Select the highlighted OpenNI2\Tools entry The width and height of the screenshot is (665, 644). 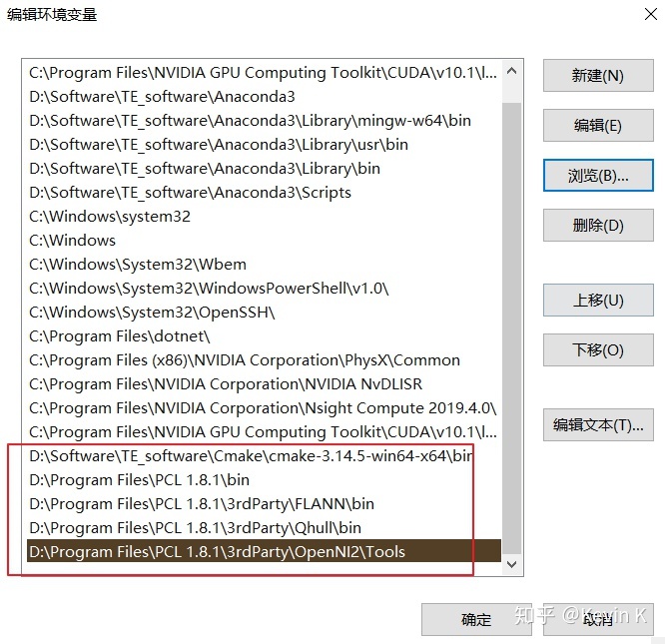pos(264,551)
